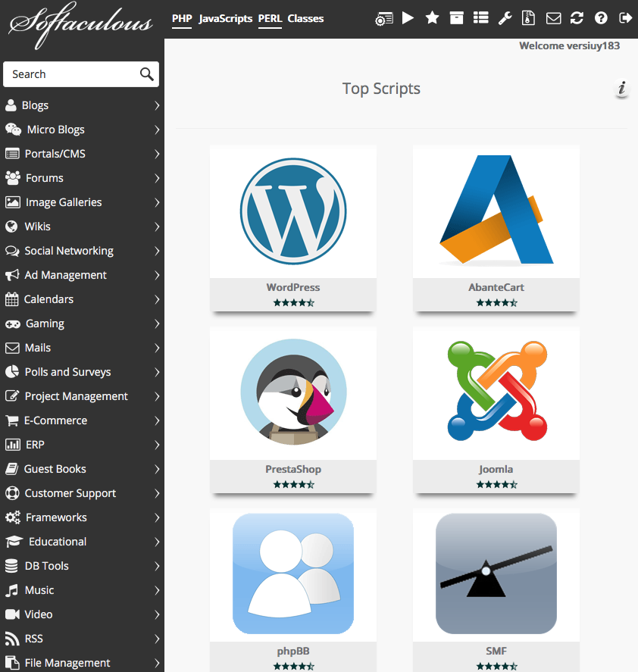Expand the Portals/CMS category chevron
The height and width of the screenshot is (672, 638).
tap(157, 154)
